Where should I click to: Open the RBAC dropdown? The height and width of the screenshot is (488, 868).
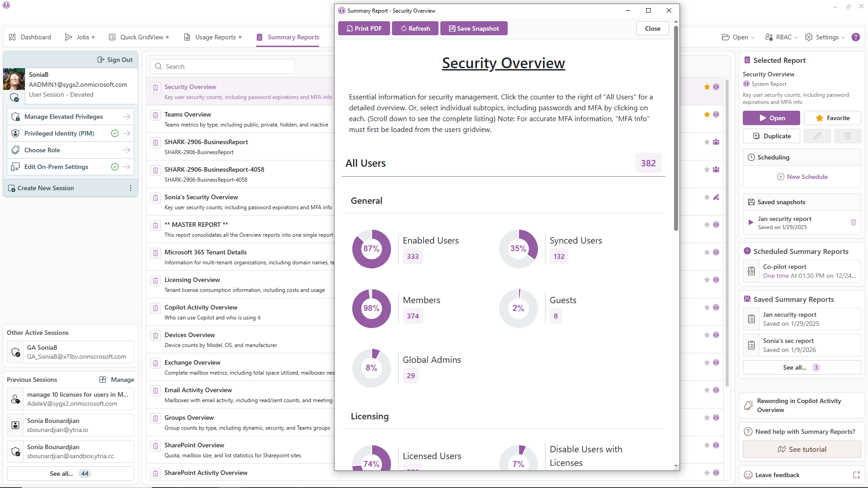[781, 37]
